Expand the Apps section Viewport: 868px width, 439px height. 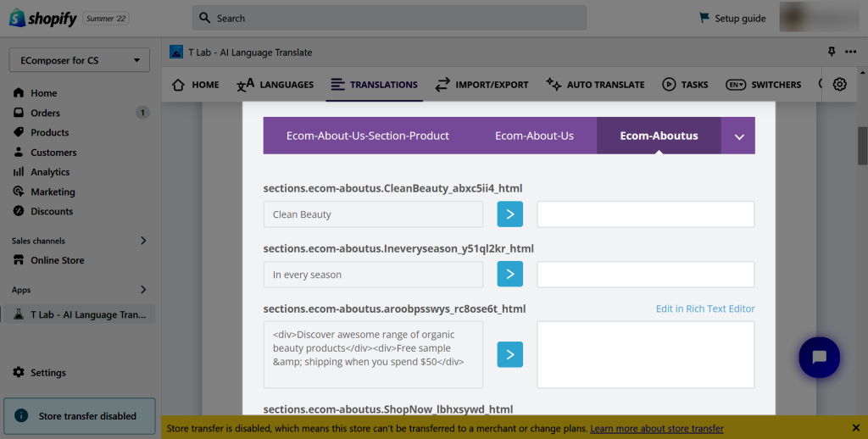(142, 290)
